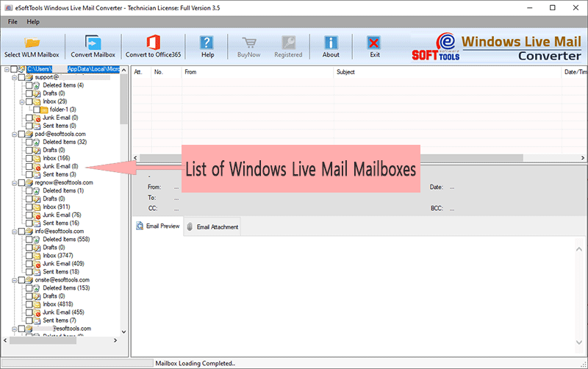Click the Junk E-mail (455) folder icon
The height and width of the screenshot is (369, 588).
coord(37,312)
